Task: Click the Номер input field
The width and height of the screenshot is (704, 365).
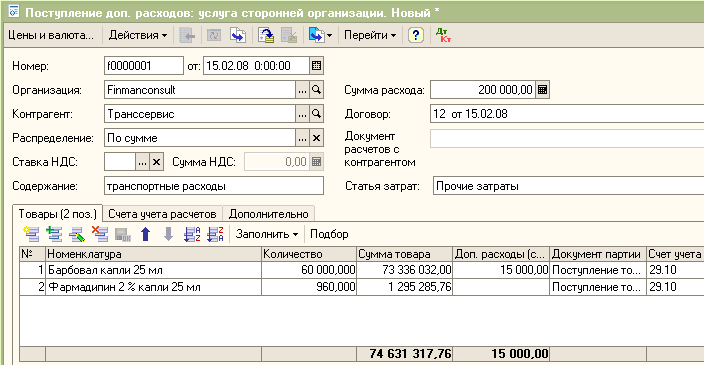Action: click(x=144, y=66)
